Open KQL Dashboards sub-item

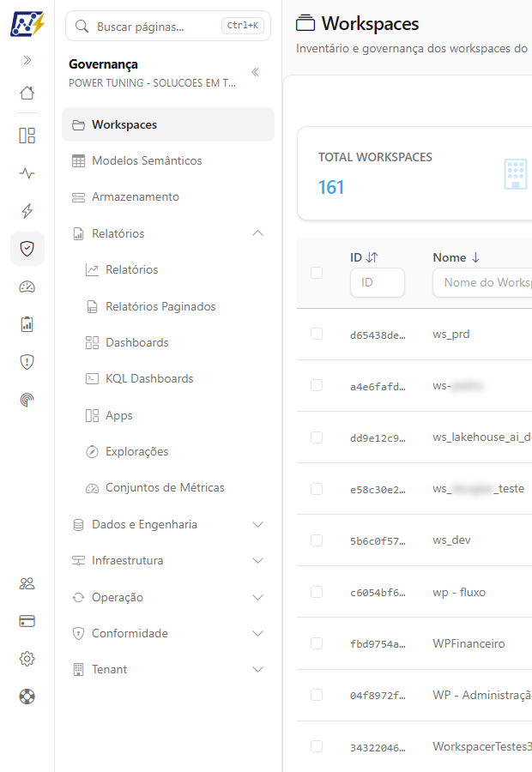point(168,378)
